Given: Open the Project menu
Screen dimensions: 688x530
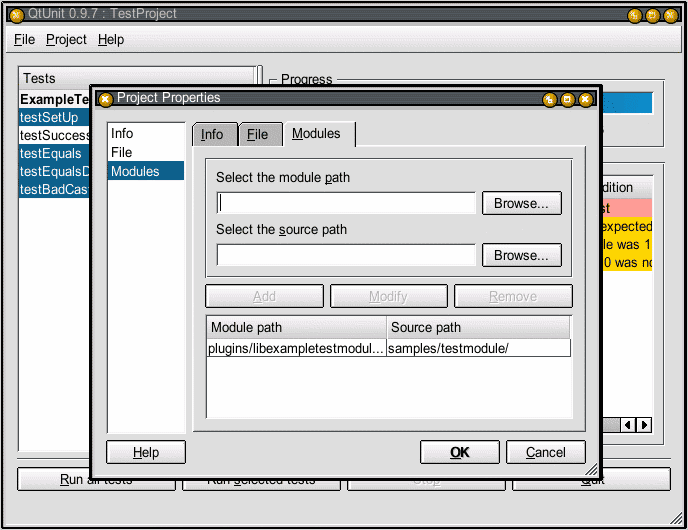Looking at the screenshot, I should click(x=66, y=39).
